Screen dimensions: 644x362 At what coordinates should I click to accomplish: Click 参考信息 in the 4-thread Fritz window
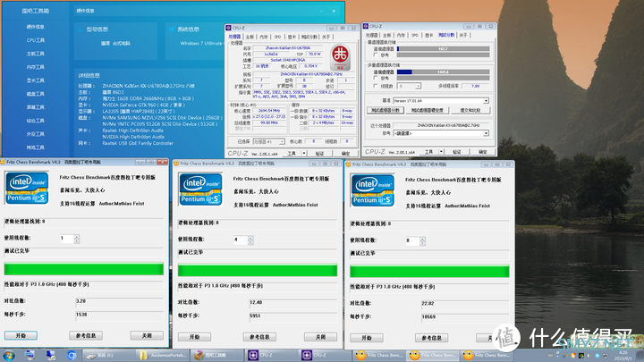(259, 337)
